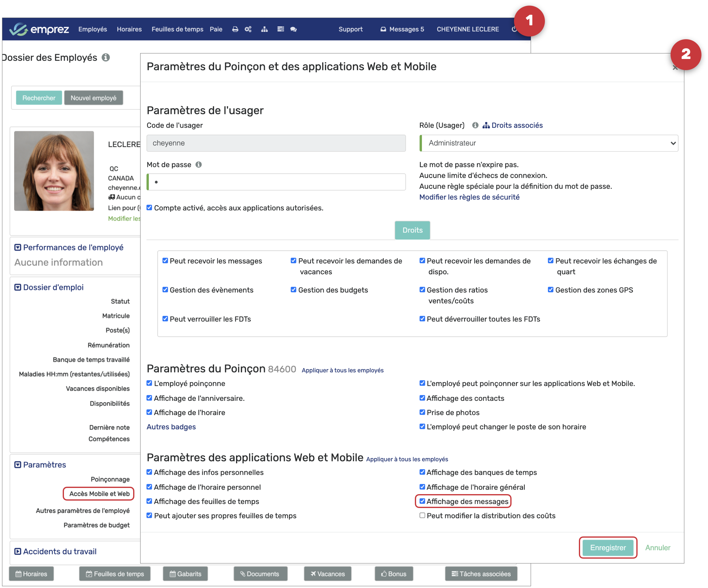Click the emprez logo
The image size is (708, 588).
39,29
